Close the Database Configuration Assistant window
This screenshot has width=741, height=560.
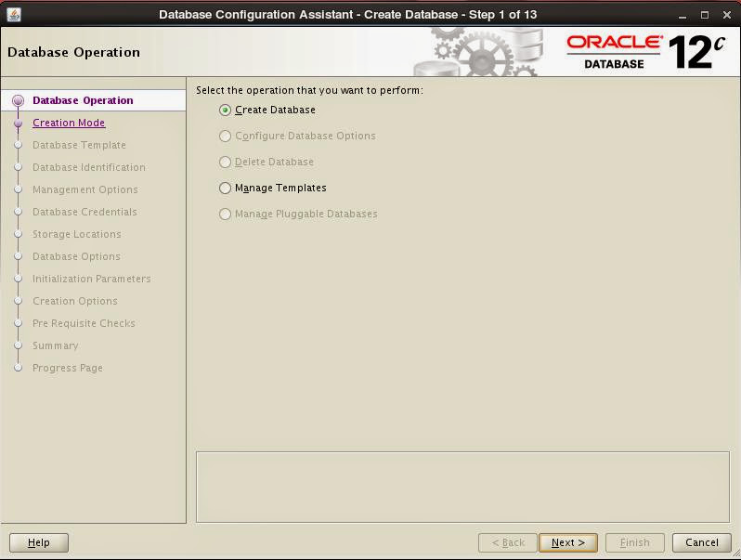727,15
